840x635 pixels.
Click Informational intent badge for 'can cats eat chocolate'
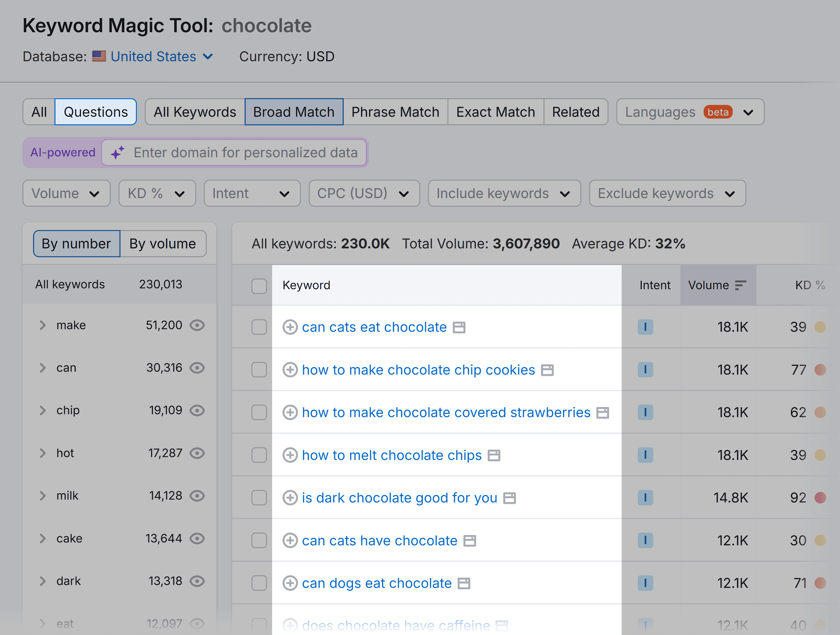pos(645,327)
